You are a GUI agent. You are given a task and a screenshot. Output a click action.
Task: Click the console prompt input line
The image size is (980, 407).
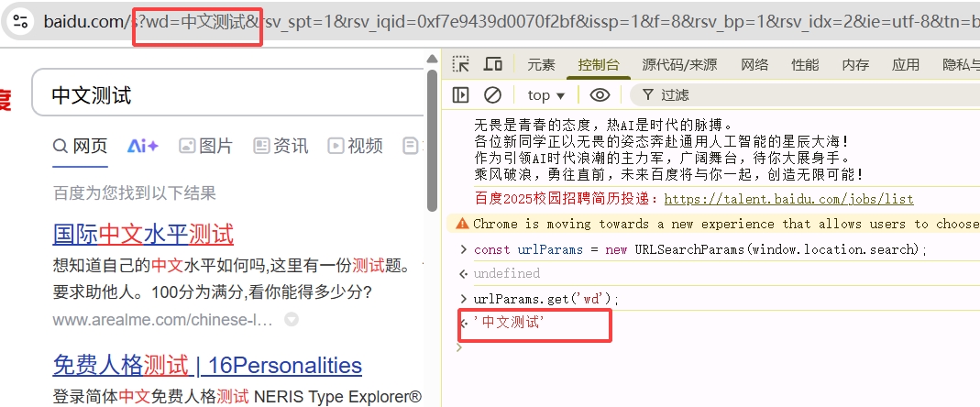pos(719,347)
